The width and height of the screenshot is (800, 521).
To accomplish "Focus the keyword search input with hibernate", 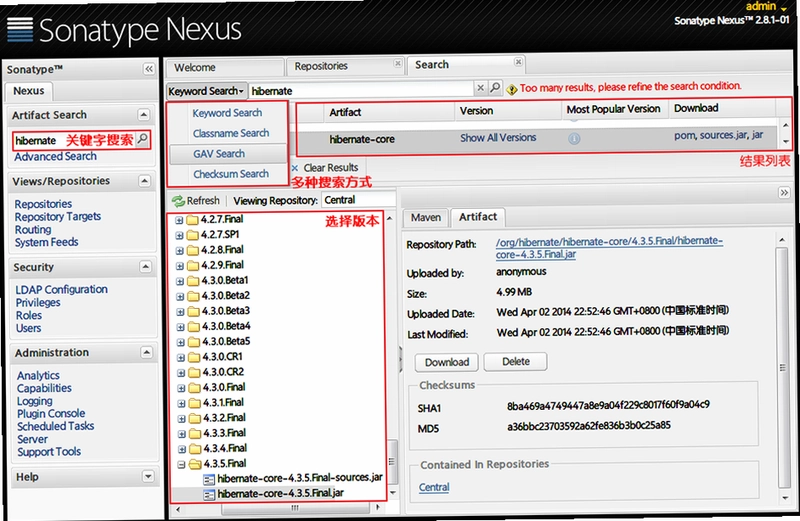I will [362, 91].
